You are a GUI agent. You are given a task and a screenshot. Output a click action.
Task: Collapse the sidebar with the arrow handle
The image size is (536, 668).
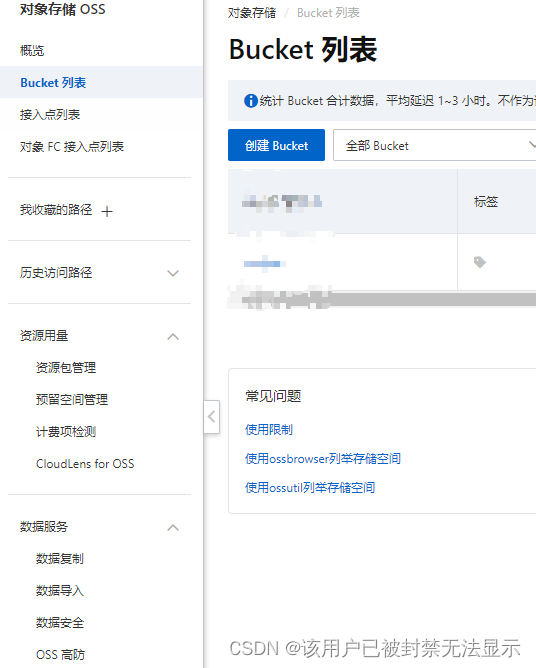coord(211,417)
